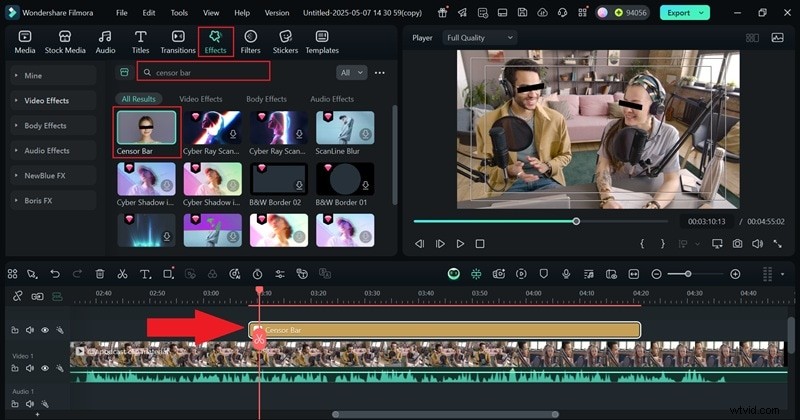
Task: Open the Transitions panel
Action: click(178, 42)
